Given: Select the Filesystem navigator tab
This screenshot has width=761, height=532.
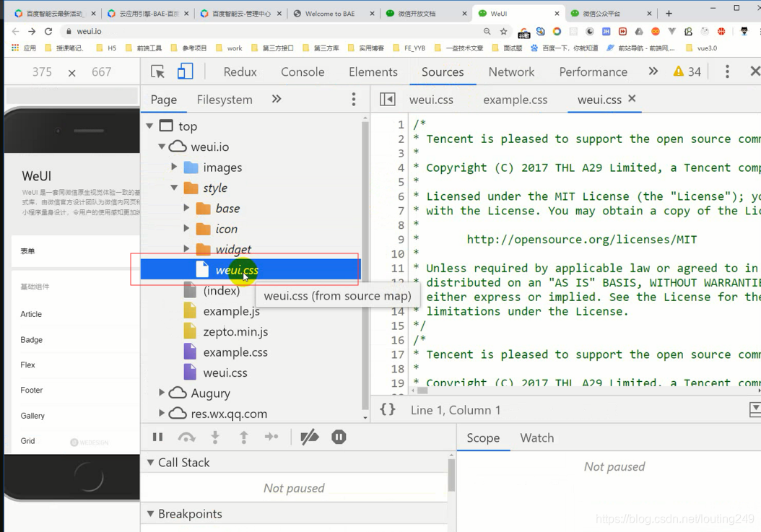Looking at the screenshot, I should [x=225, y=100].
